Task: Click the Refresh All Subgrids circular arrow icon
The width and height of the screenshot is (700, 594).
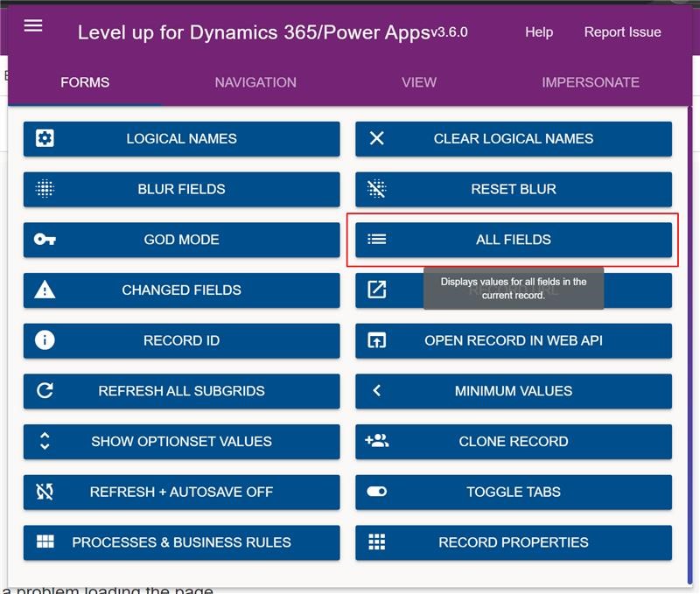Action: click(x=45, y=390)
